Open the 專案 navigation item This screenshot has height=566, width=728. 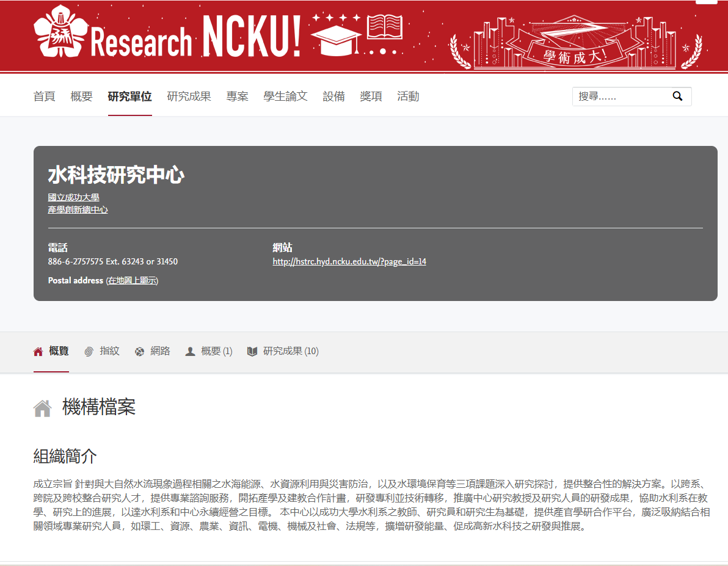tap(237, 96)
